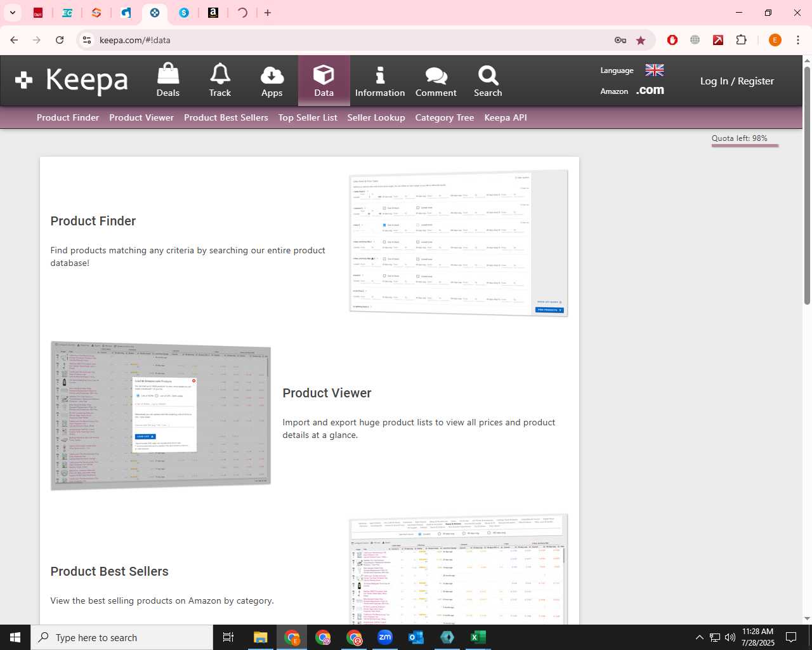Switch to the Amazon browser tab
Image resolution: width=812 pixels, height=650 pixels.
coord(213,13)
